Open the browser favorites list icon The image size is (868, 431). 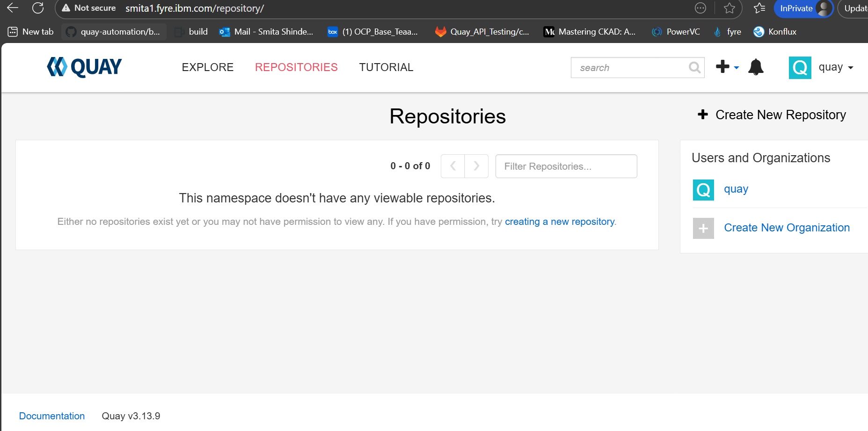(759, 8)
